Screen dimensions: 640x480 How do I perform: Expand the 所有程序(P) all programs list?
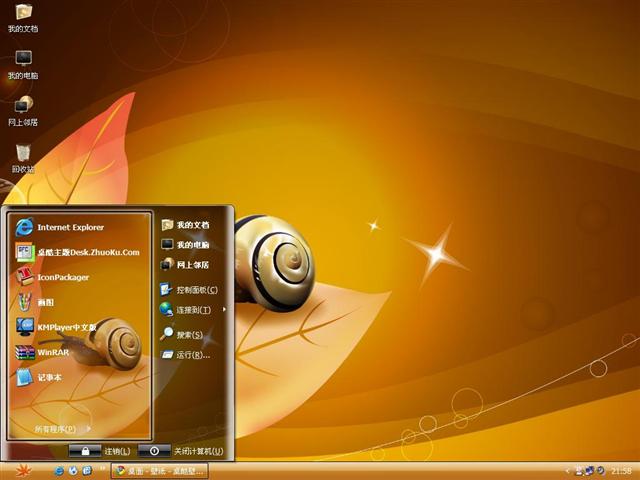(60, 429)
